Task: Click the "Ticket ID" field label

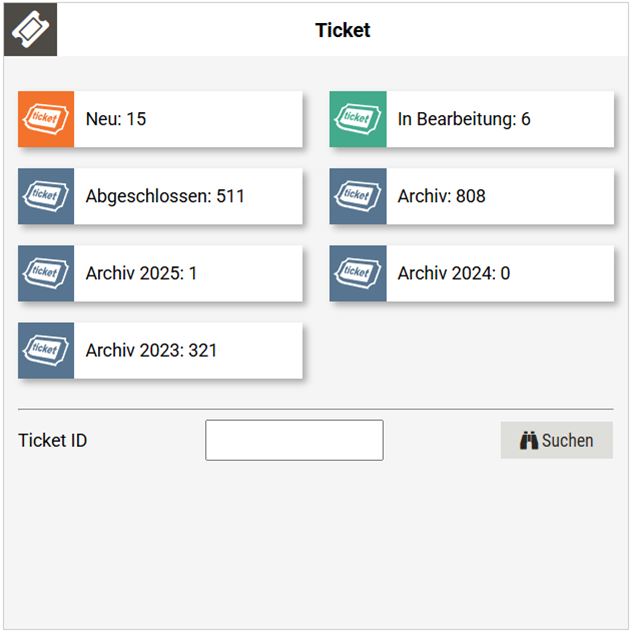Action: (x=53, y=440)
